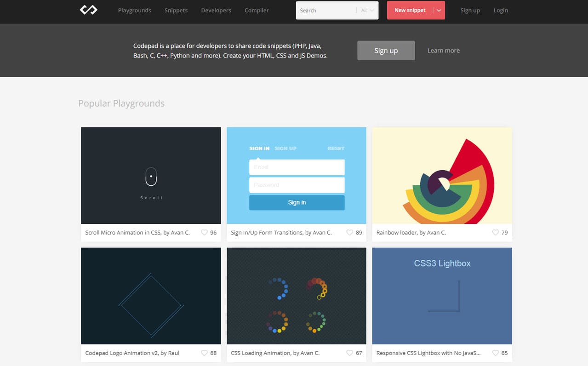Open the CSS3 Lightbox preview thumbnail
The image size is (588, 366).
pos(442,296)
